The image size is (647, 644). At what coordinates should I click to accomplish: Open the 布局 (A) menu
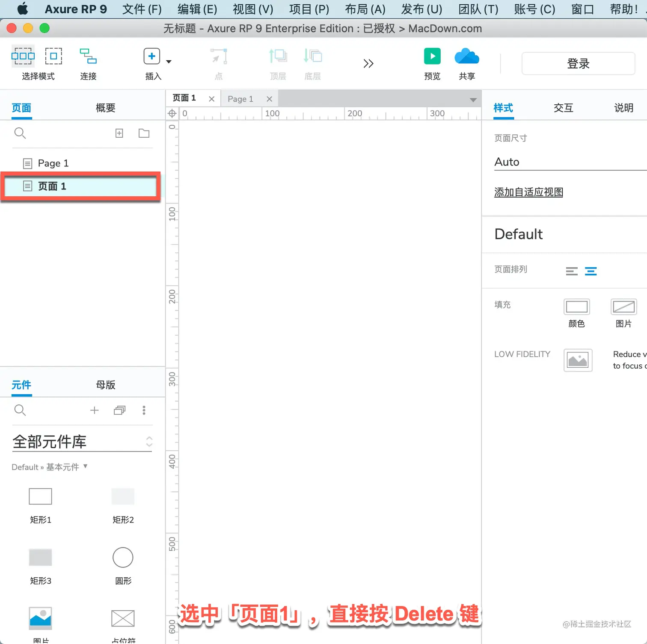pyautogui.click(x=365, y=9)
